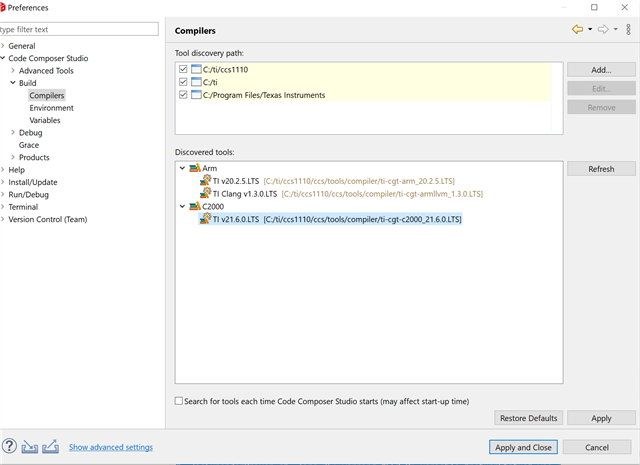Select the TI v20.2.5.LTS Arm compiler icon
The image size is (640, 465).
point(205,180)
